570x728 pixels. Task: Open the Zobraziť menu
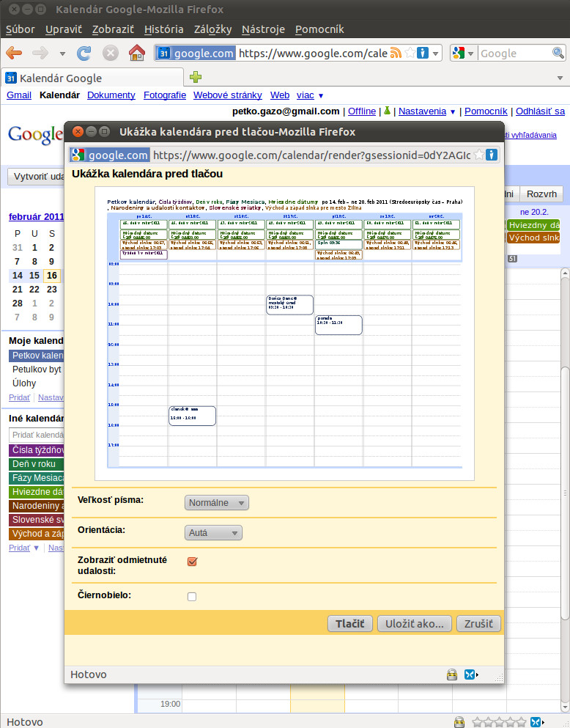click(113, 29)
